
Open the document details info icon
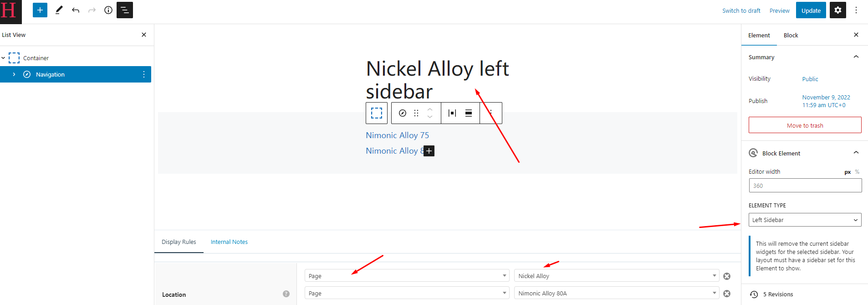point(108,10)
